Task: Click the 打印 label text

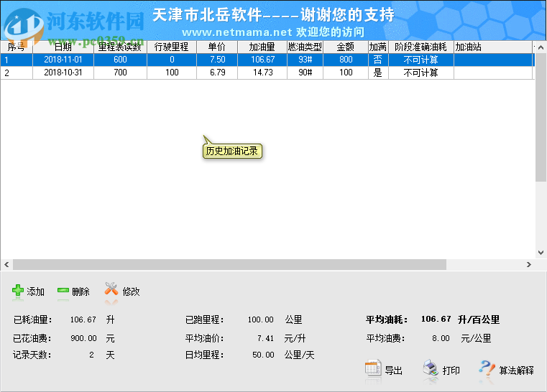Action: (x=451, y=370)
